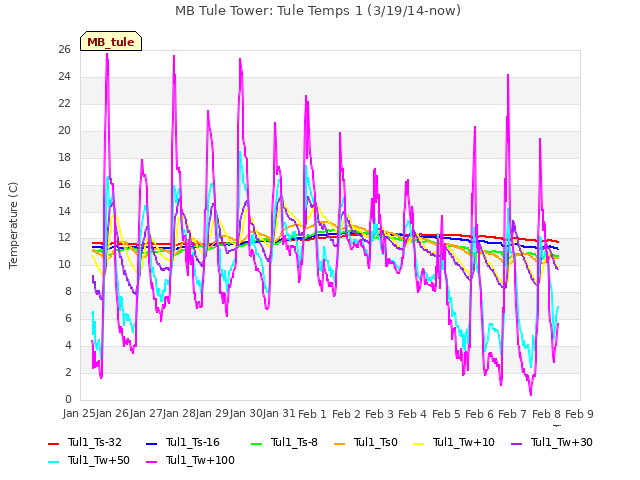Click the Jan 26 x-axis date
Screen dimensions: 640x480
pos(112,413)
